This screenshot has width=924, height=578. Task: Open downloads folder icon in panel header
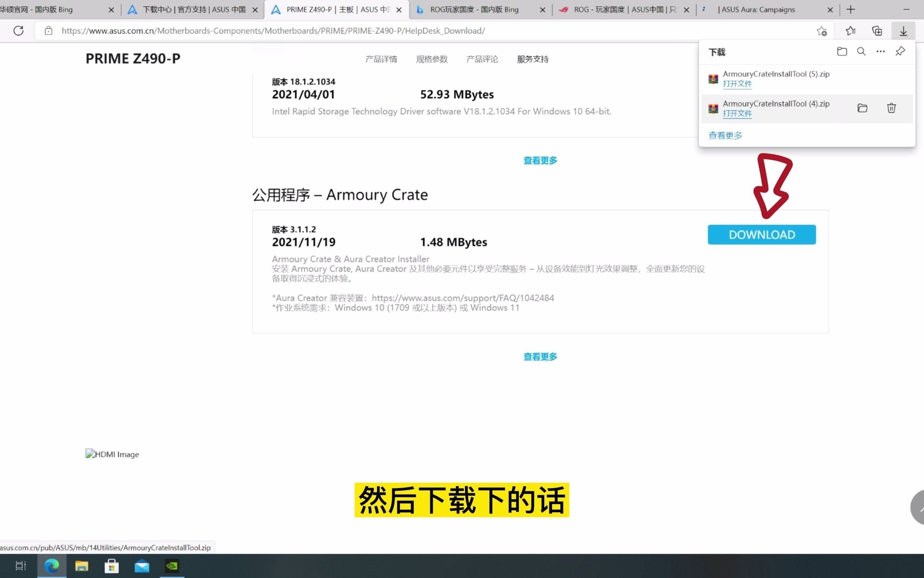click(x=842, y=51)
